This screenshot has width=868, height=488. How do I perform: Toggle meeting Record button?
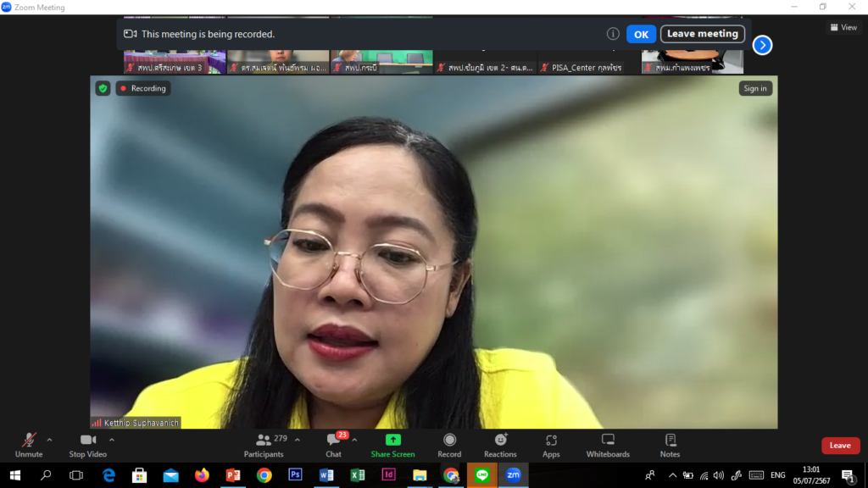449,445
